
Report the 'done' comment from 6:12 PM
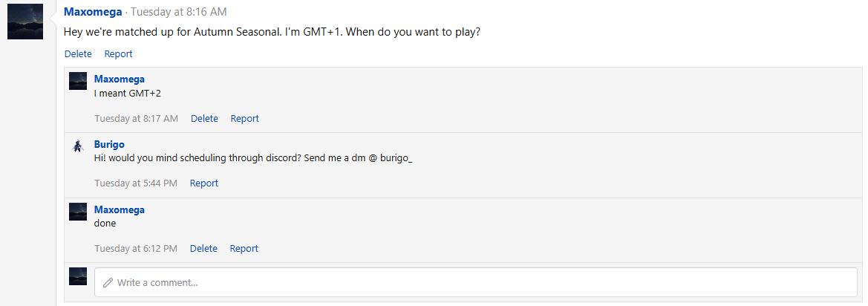[244, 248]
